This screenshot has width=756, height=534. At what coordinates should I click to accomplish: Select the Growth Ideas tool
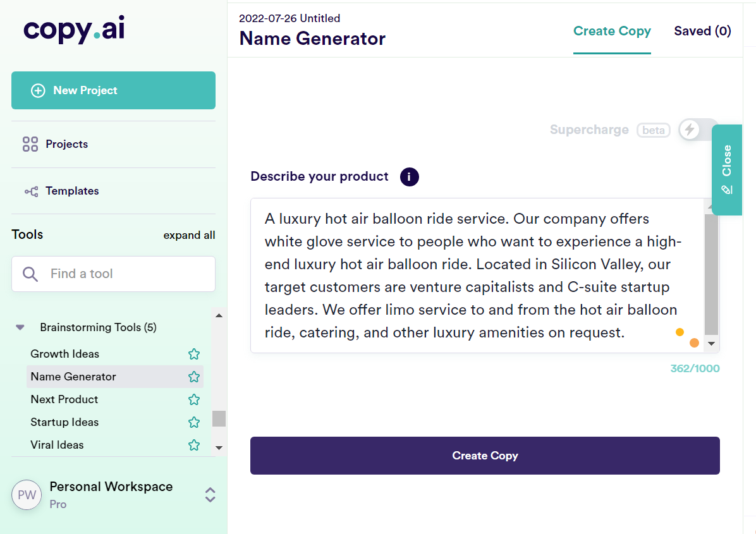pyautogui.click(x=64, y=354)
